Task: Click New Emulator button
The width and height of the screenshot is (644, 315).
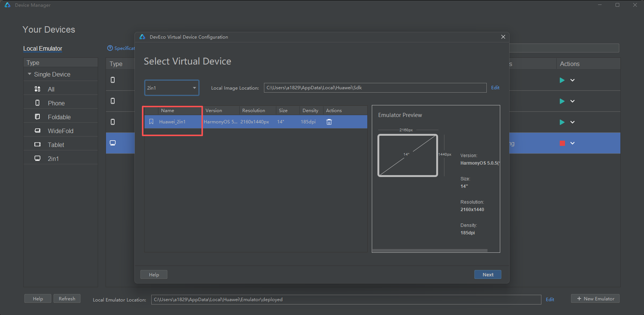Action: (x=595, y=298)
